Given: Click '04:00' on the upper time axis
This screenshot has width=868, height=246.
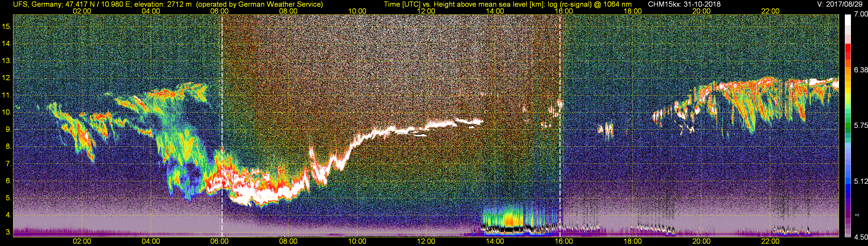Looking at the screenshot, I should 151,11.
